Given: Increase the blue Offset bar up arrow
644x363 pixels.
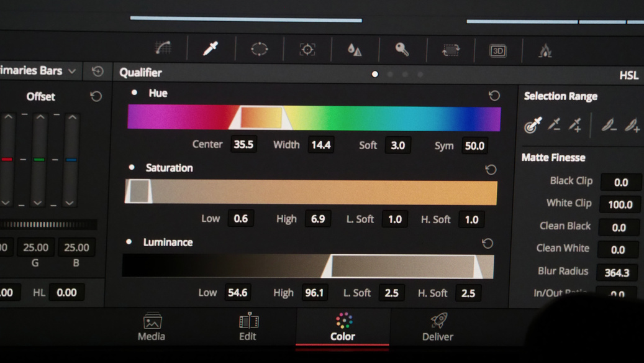Looking at the screenshot, I should [x=72, y=117].
